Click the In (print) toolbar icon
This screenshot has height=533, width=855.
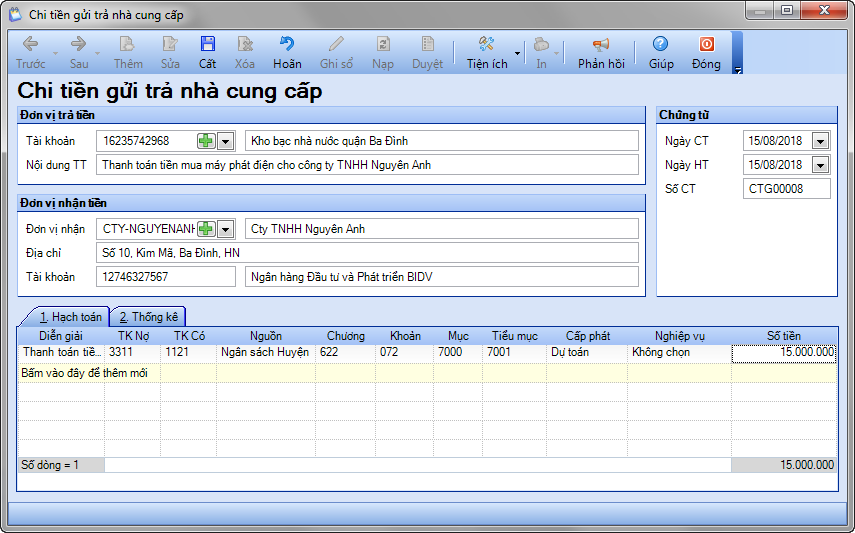[x=541, y=52]
